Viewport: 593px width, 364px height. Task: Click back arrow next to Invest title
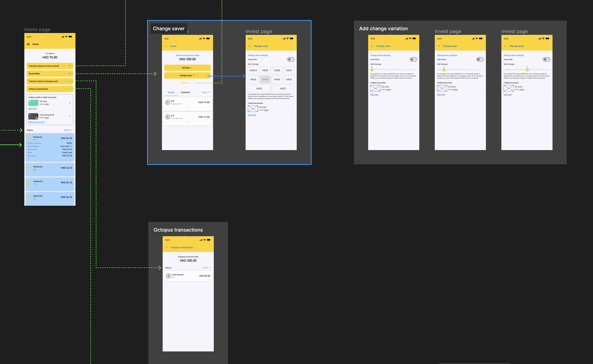(166, 46)
